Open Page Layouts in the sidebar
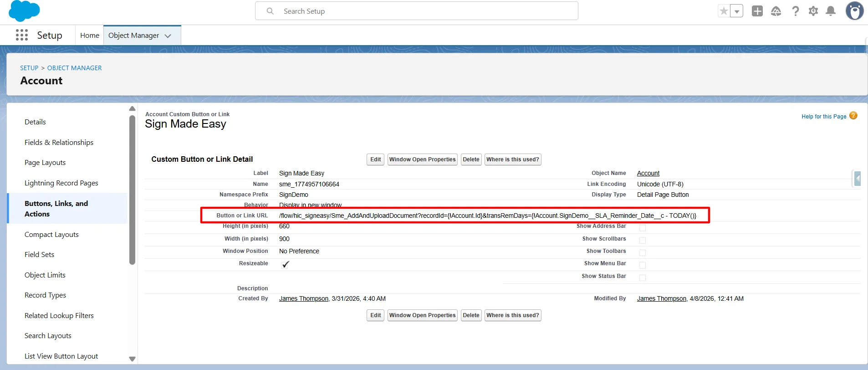This screenshot has height=370, width=868. 45,162
